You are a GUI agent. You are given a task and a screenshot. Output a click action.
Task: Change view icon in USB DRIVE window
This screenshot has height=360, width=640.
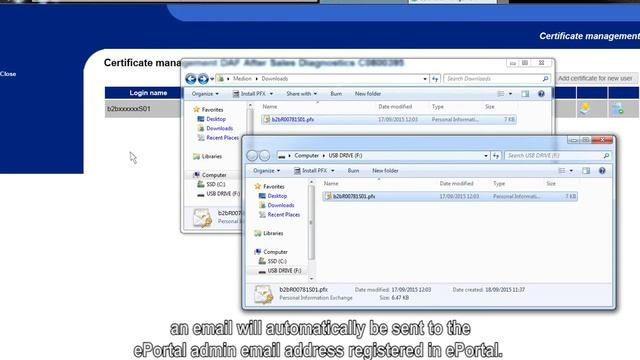(x=562, y=171)
